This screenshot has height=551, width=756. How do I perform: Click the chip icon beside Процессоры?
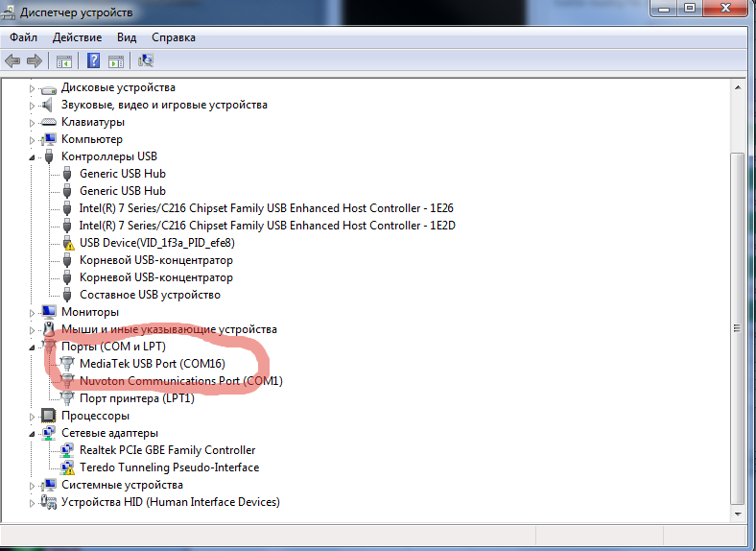click(49, 415)
